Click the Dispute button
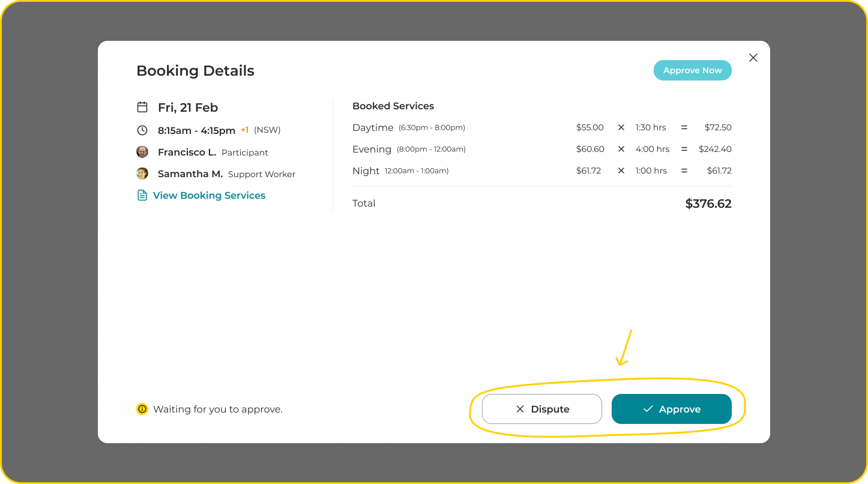 [541, 409]
